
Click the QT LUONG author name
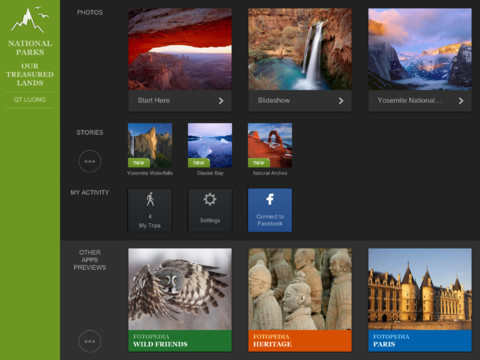30,100
